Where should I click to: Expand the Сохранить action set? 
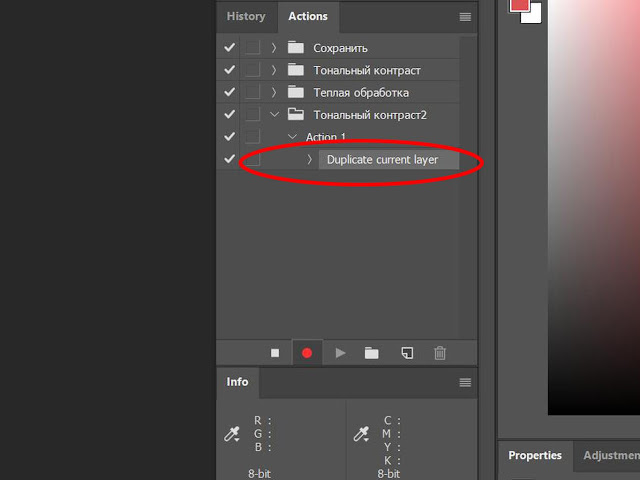[x=274, y=48]
